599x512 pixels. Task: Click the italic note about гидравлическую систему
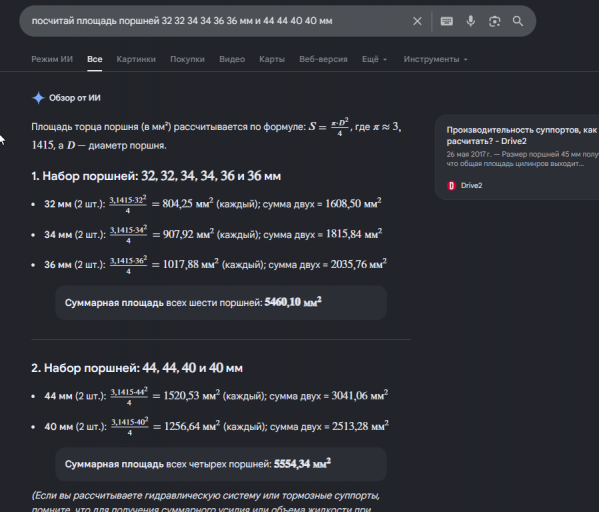206,502
